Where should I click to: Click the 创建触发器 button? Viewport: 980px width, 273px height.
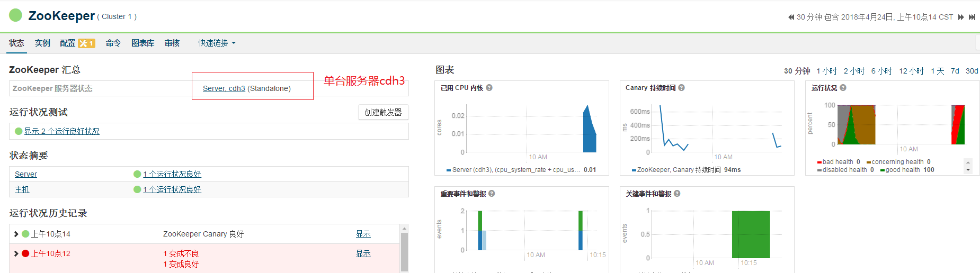[x=384, y=112]
